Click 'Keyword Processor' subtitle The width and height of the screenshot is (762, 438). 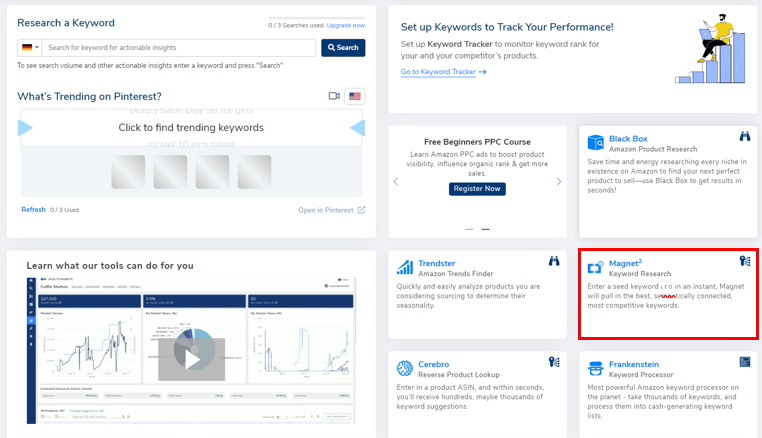click(641, 375)
